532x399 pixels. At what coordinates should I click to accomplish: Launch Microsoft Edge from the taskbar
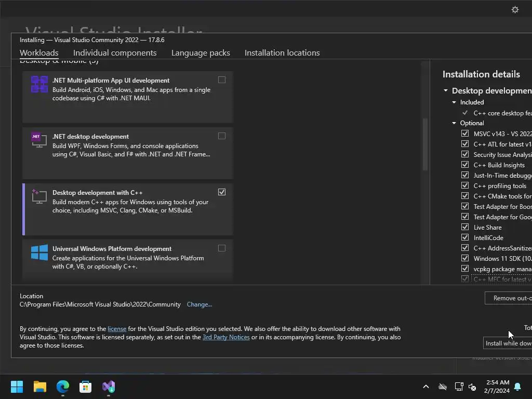(x=63, y=387)
